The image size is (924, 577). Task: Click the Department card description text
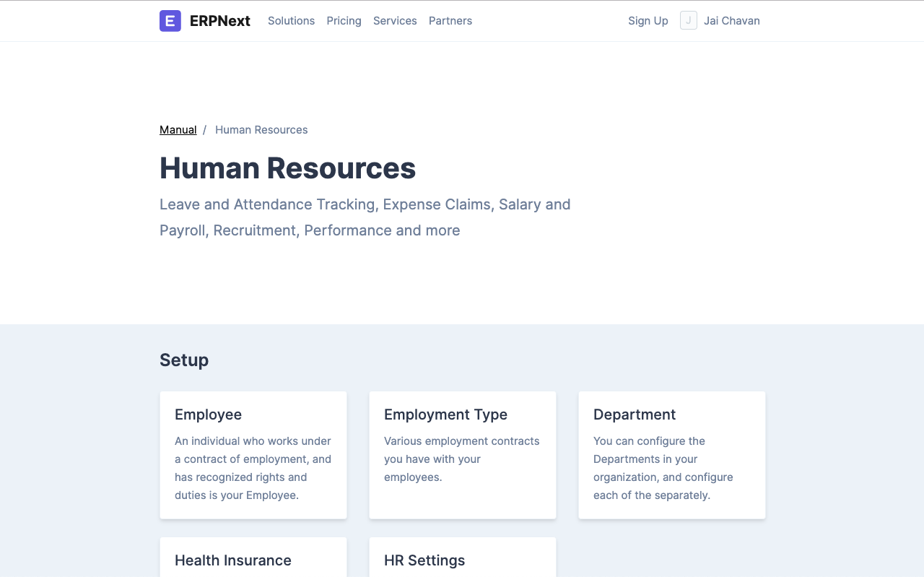pyautogui.click(x=663, y=468)
